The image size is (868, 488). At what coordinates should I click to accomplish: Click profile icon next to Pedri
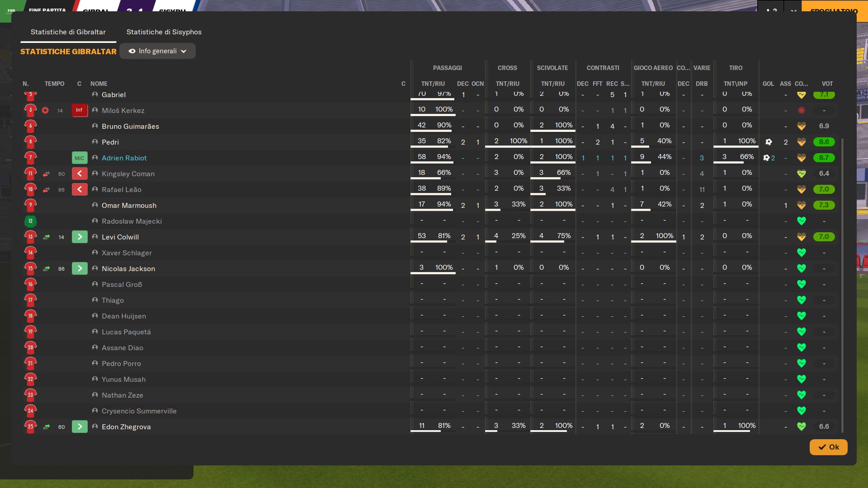[95, 142]
